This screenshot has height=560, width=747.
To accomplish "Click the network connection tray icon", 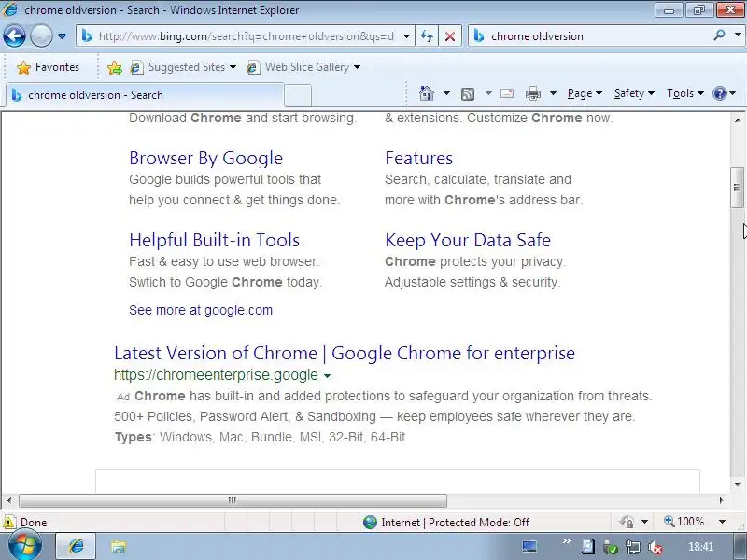I will [633, 548].
